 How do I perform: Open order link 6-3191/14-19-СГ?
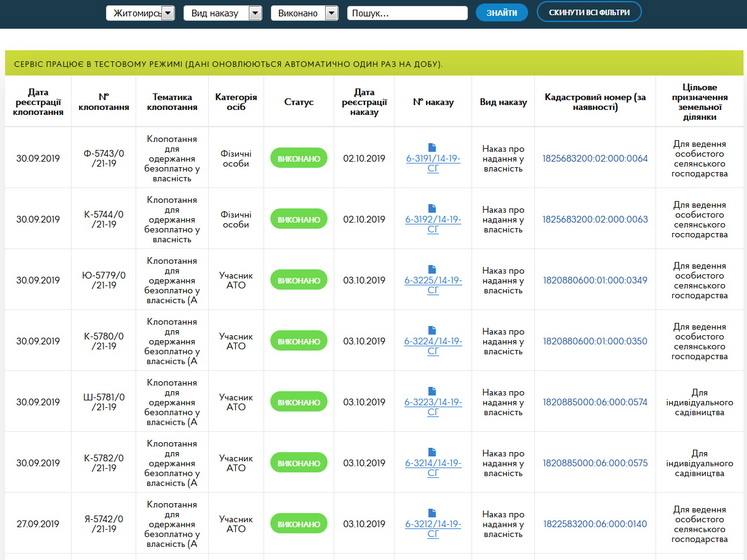coord(433,163)
